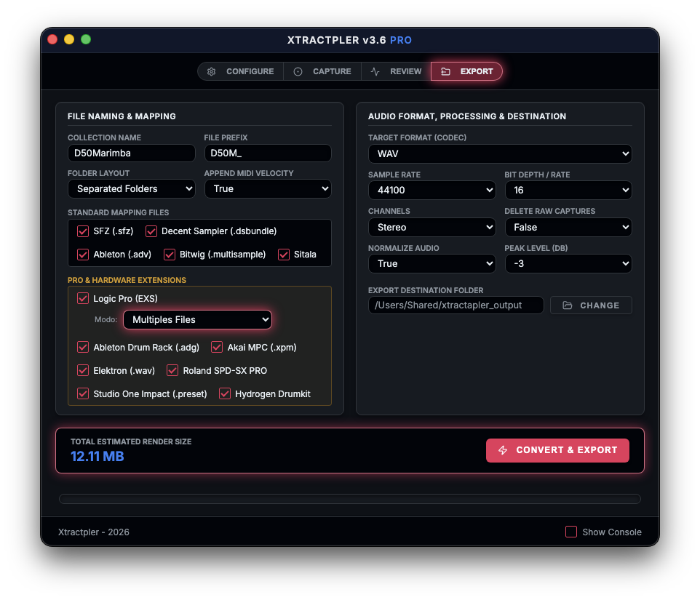Click the record circle icon on the Capture tab
Image resolution: width=700 pixels, height=600 pixels.
pos(298,71)
